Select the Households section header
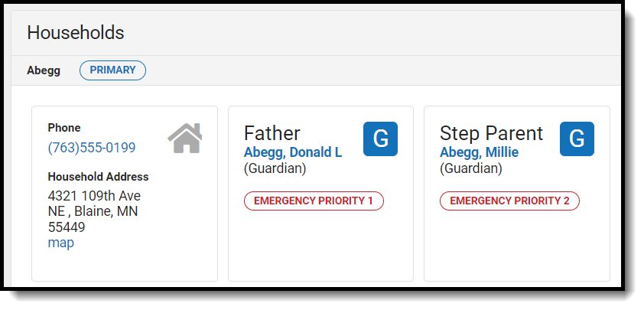This screenshot has height=310, width=644. [x=76, y=32]
